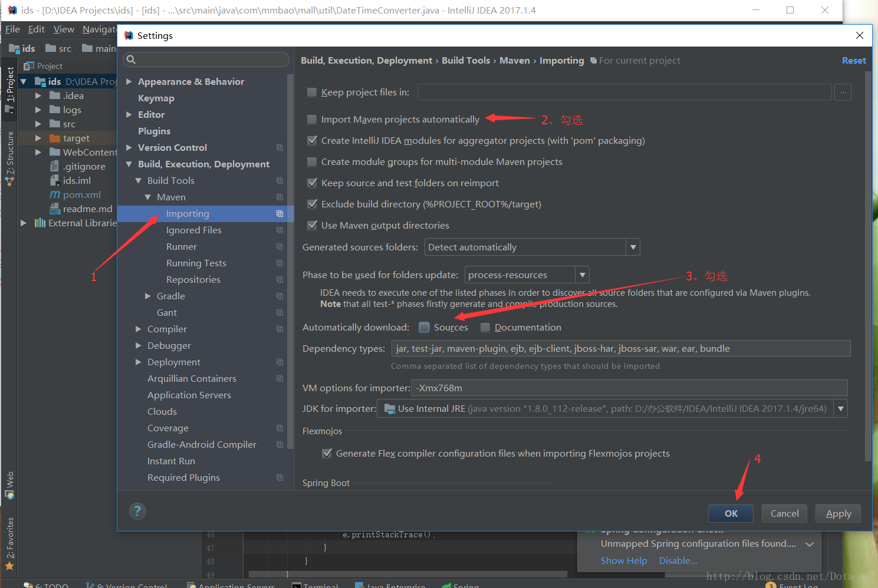Screen dimensions: 878x588
Task: Toggle Keep source and test folders on reimport
Action: [312, 183]
